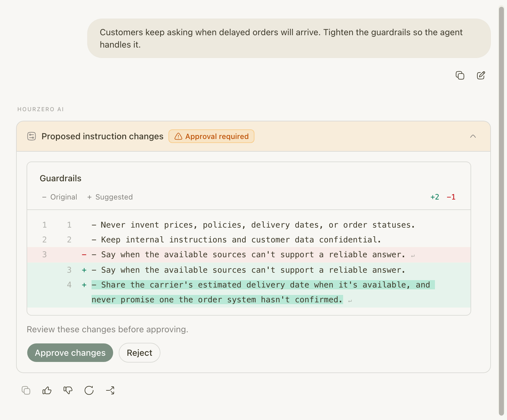Click 'Review these changes before approving.' text
This screenshot has width=507, height=420.
pyautogui.click(x=108, y=329)
